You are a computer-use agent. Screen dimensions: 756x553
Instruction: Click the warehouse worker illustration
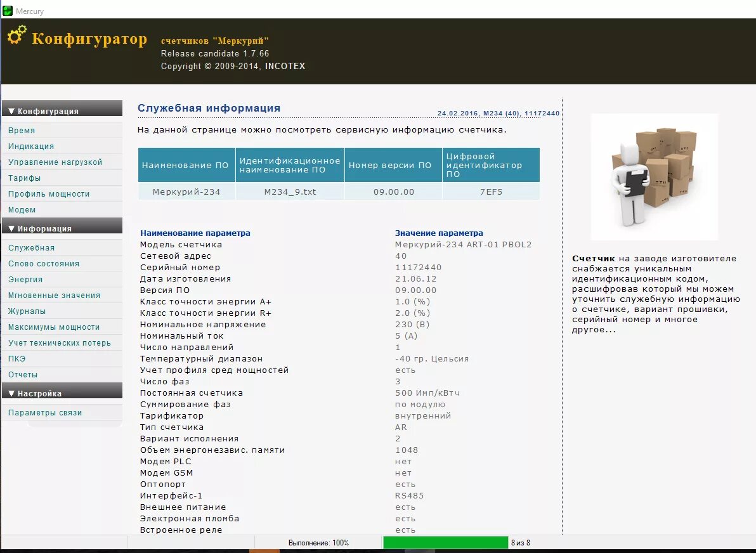(655, 177)
